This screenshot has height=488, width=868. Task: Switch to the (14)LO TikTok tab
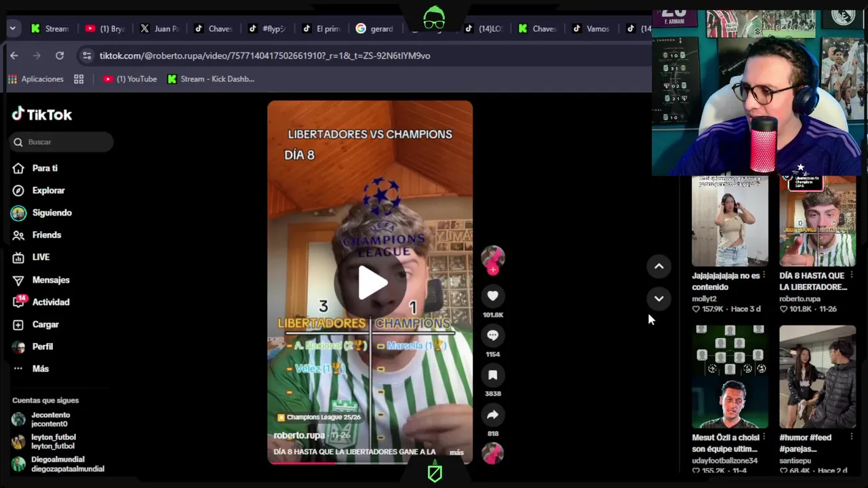pos(483,28)
